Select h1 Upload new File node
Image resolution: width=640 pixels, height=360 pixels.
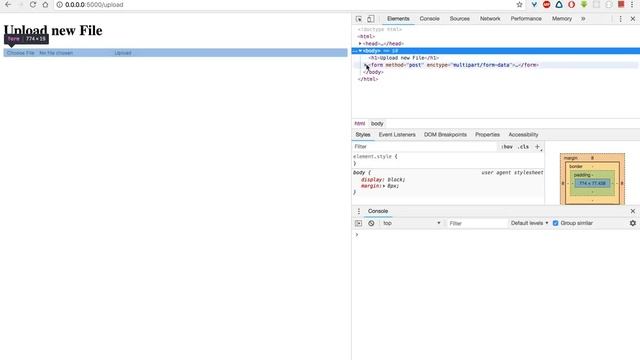[x=404, y=58]
